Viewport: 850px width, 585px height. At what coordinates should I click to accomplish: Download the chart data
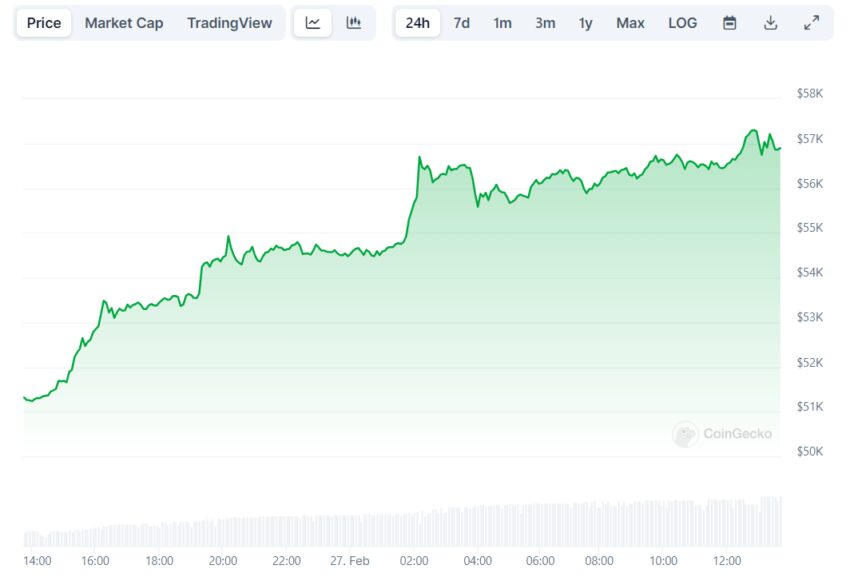click(x=770, y=23)
